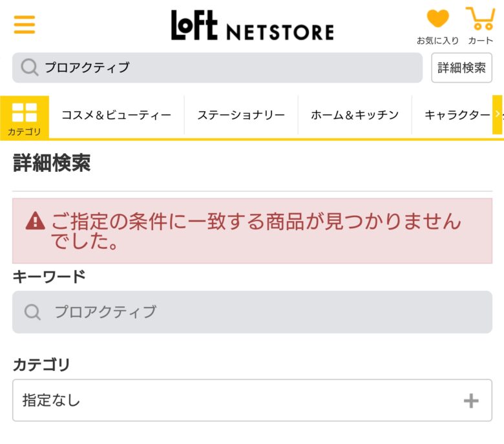Click the magnifier icon in top search bar
The image size is (504, 444).
[30, 67]
